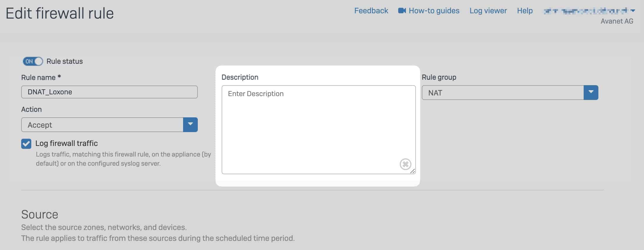Clear the Description field with the X icon
644x250 pixels.
(x=405, y=164)
